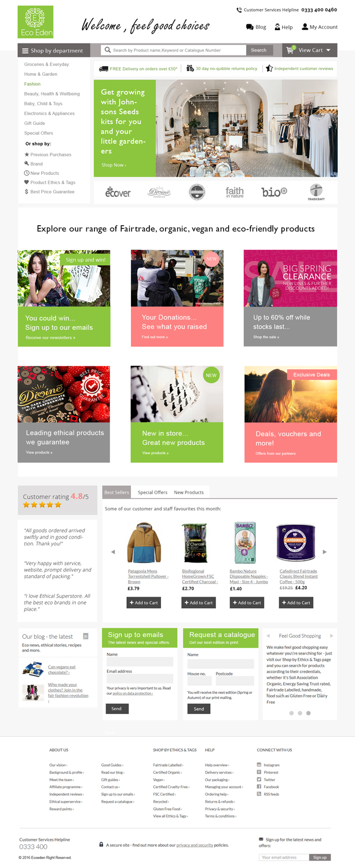The width and height of the screenshot is (355, 868).
Task: Open the Blog speech bubble icon
Action: [x=250, y=27]
